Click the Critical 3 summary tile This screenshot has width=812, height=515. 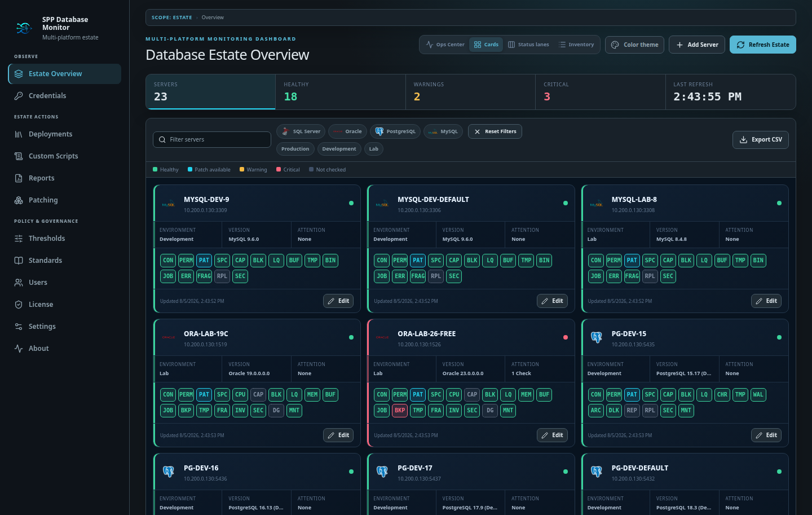click(x=601, y=91)
